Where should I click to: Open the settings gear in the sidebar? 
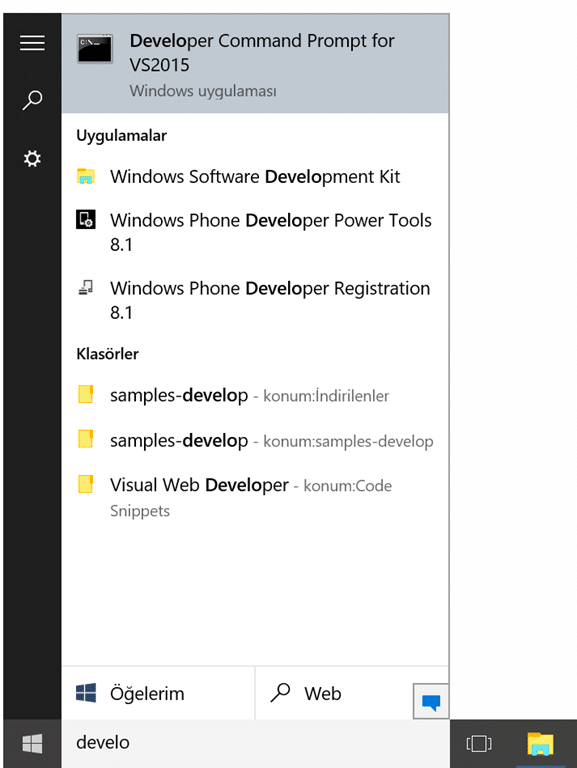click(32, 159)
